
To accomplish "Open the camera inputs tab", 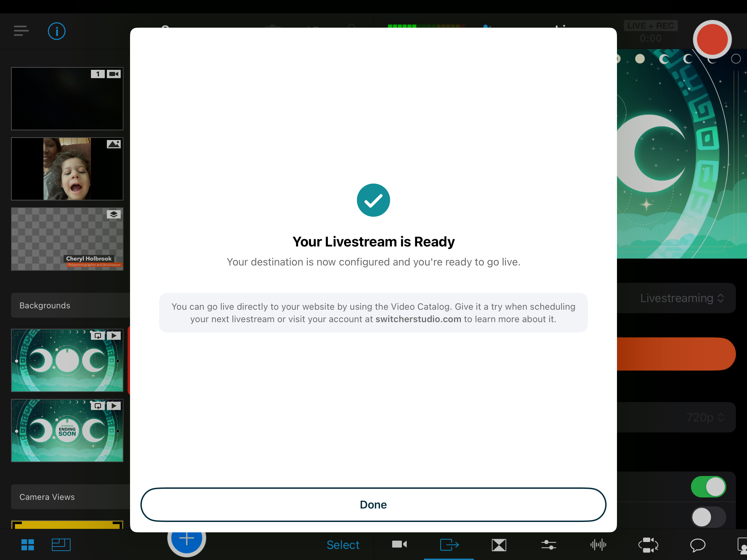I will click(x=399, y=545).
